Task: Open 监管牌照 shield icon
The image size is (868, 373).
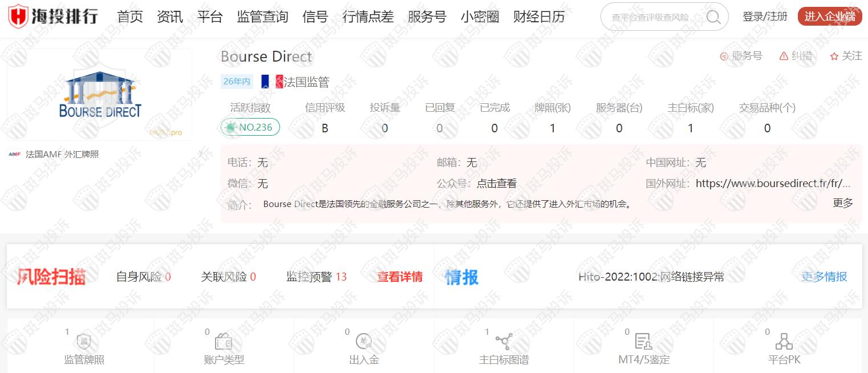Action: click(x=84, y=342)
